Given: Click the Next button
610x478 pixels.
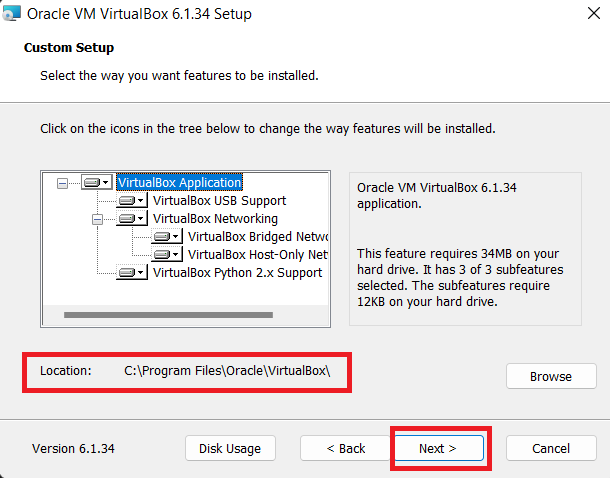Looking at the screenshot, I should [438, 448].
